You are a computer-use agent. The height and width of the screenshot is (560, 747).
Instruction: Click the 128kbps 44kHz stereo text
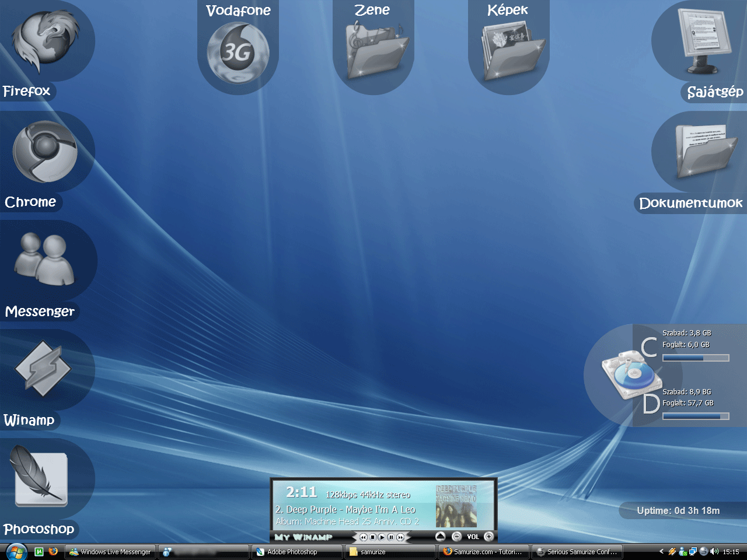pyautogui.click(x=368, y=495)
